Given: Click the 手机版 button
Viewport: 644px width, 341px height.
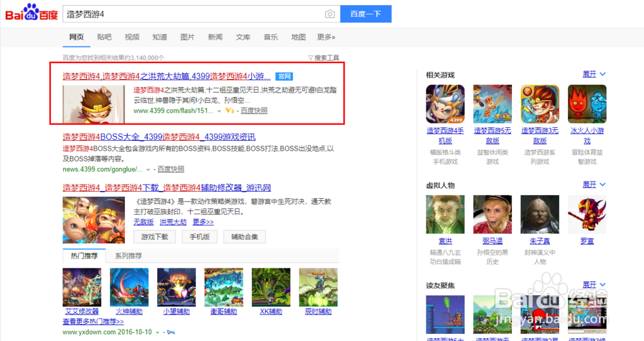Looking at the screenshot, I should point(200,237).
